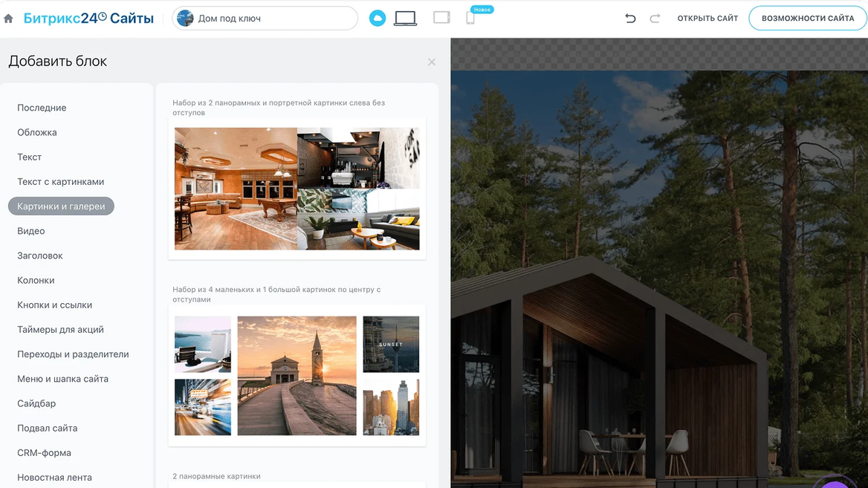Open Подвал сайта category
868x488 pixels.
click(47, 428)
